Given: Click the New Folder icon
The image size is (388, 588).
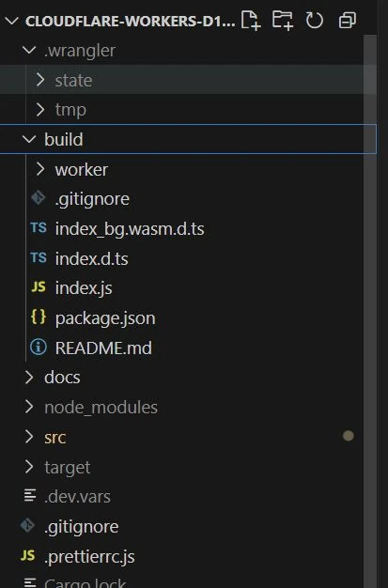Looking at the screenshot, I should pyautogui.click(x=283, y=21).
